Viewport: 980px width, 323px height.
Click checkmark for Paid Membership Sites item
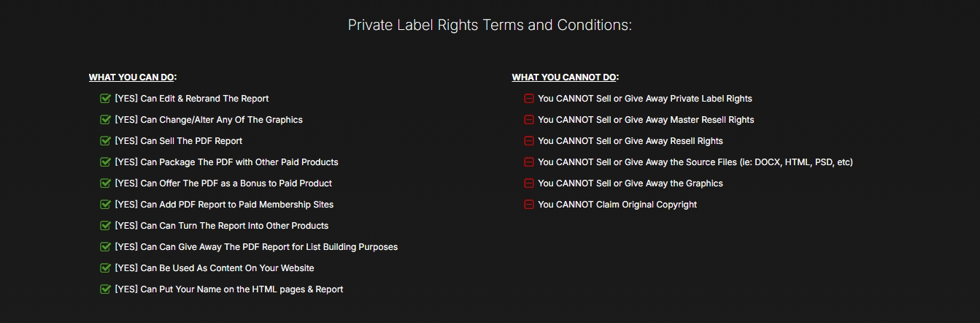click(105, 205)
